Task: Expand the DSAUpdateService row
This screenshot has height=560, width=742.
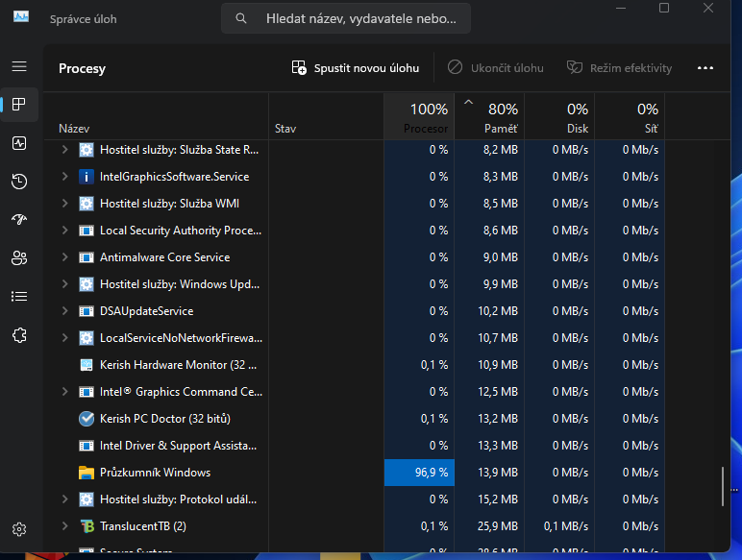Action: tap(64, 311)
